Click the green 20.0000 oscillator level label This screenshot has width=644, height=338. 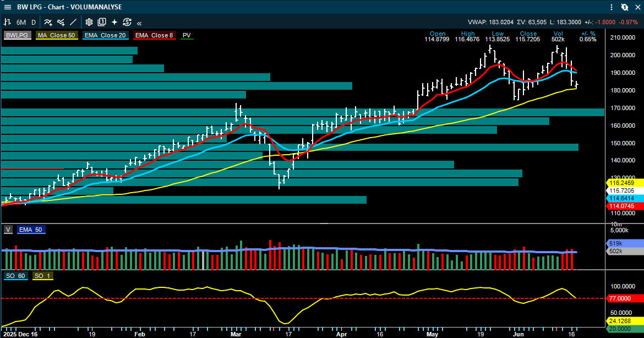[625, 329]
